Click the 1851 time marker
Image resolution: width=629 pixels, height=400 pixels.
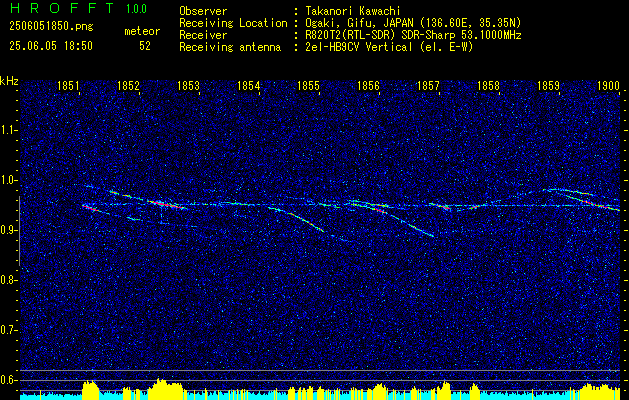pyautogui.click(x=69, y=86)
